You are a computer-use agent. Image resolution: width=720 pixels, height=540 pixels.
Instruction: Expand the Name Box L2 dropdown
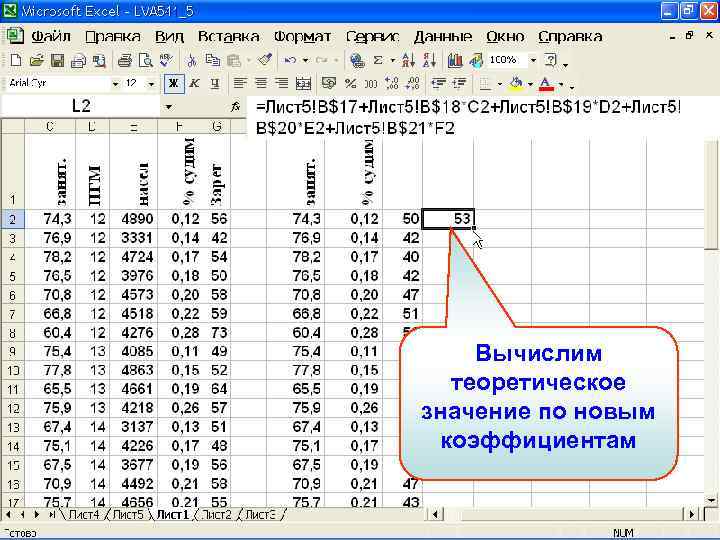(x=169, y=107)
